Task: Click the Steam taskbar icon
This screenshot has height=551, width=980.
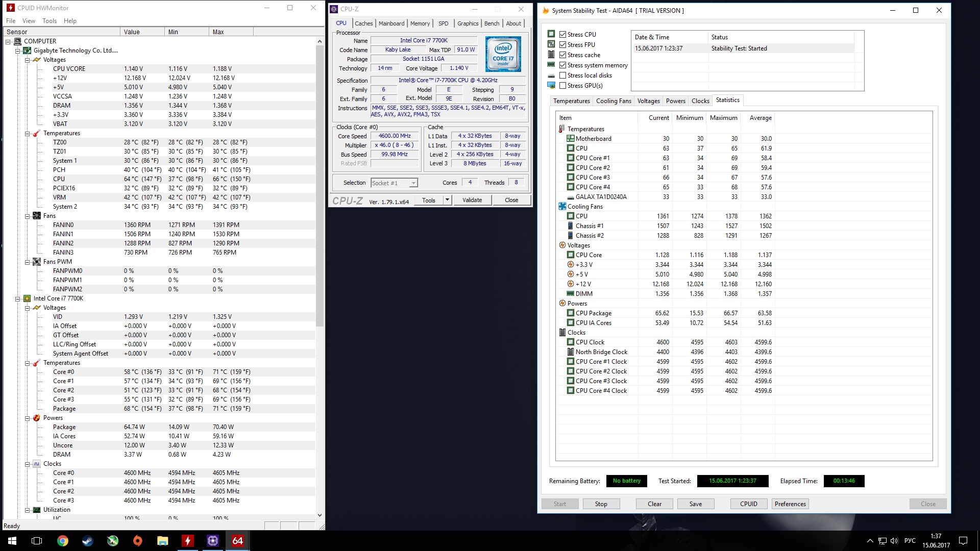Action: [x=88, y=541]
